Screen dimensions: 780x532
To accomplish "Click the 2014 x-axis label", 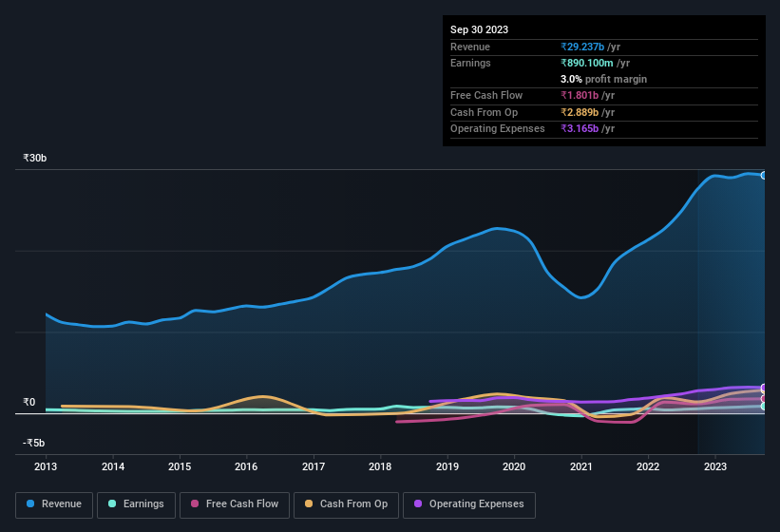I will tap(113, 466).
